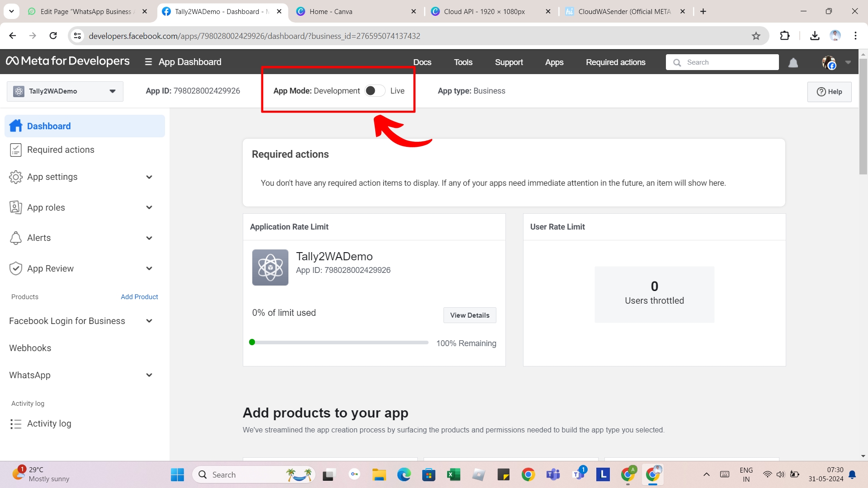Reload the page

pos(53,36)
